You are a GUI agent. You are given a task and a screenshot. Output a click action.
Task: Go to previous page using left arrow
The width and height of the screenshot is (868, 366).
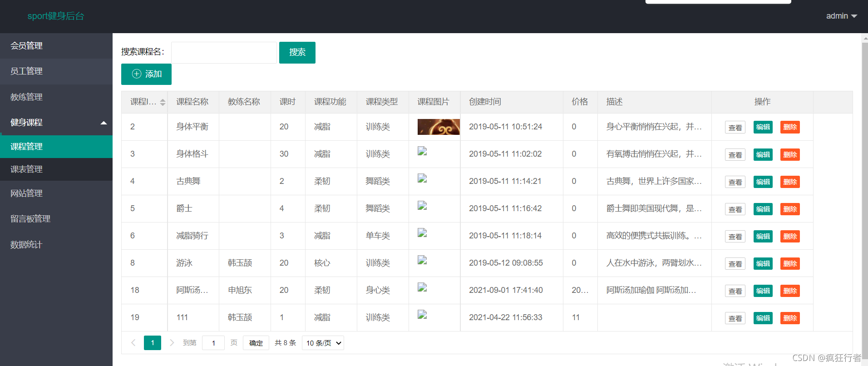[x=133, y=343]
